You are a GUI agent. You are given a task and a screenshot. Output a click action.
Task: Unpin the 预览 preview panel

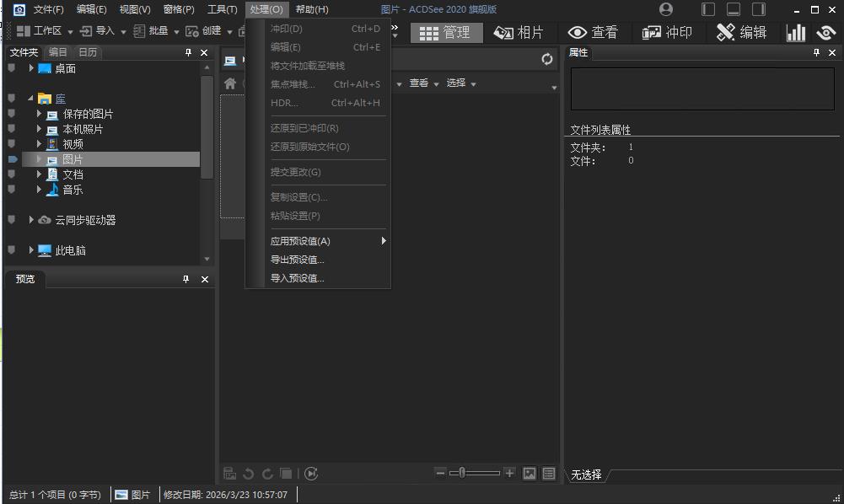(186, 279)
